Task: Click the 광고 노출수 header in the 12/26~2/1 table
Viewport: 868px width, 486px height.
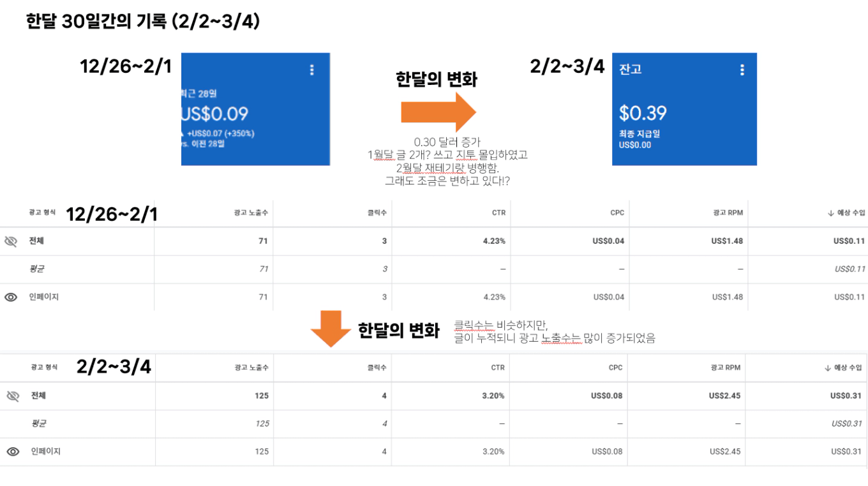Action: click(251, 213)
